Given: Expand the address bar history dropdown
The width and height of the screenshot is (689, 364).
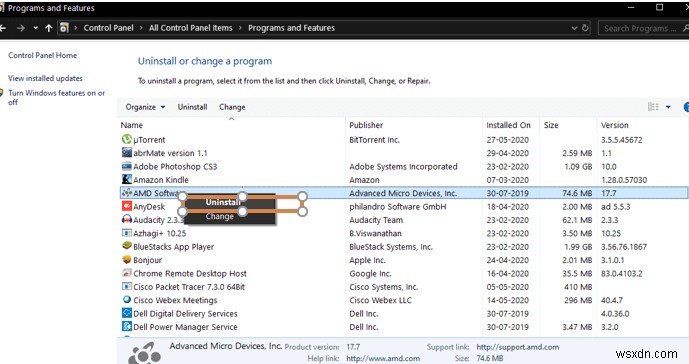Looking at the screenshot, I should pos(574,28).
